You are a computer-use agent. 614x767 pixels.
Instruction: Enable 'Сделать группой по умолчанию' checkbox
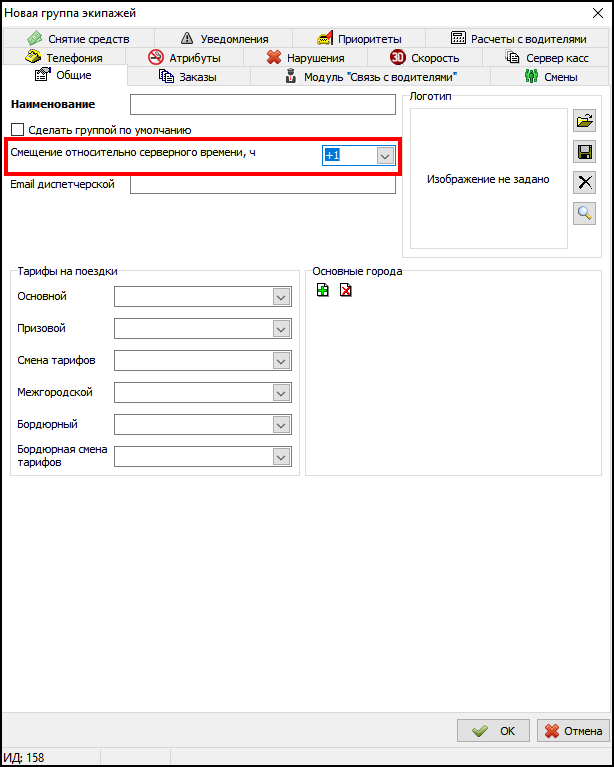click(17, 130)
